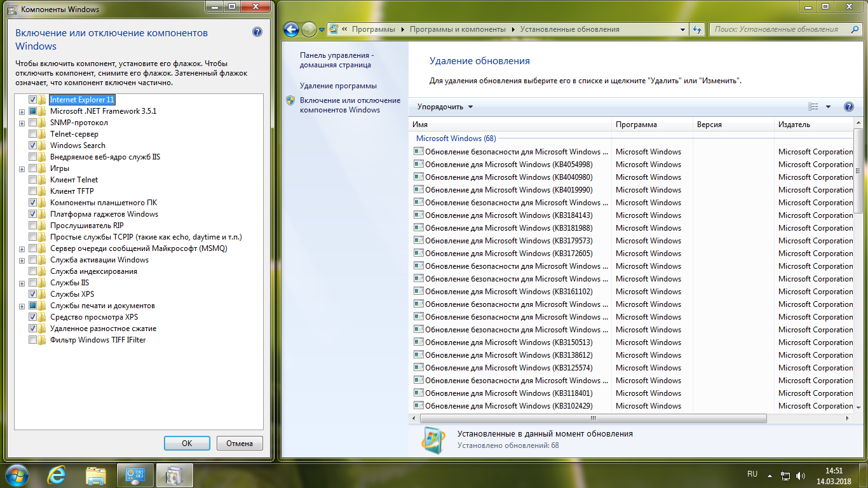Image resolution: width=868 pixels, height=488 pixels.
Task: Enable the Telnet-сервер checkbox
Action: [32, 134]
